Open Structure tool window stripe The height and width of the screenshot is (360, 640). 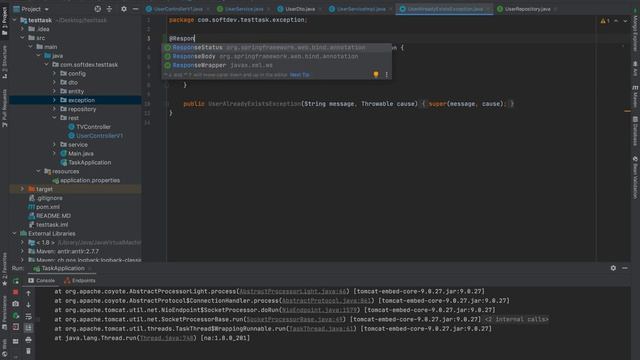pyautogui.click(x=4, y=62)
